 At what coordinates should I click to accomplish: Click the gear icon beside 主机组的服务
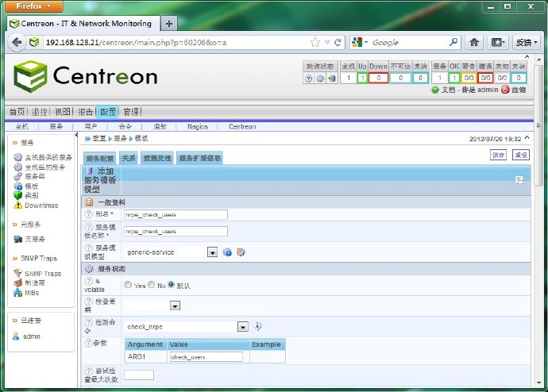[x=17, y=167]
